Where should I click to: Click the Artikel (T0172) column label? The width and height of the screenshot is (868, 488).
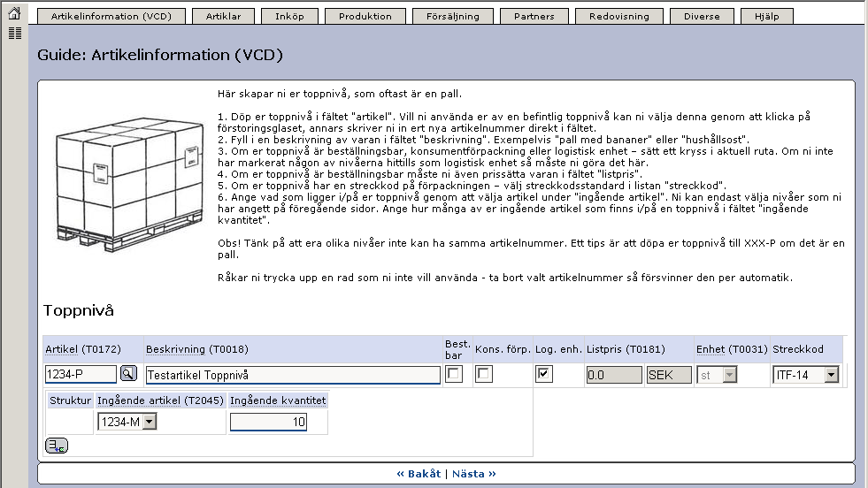(83, 349)
